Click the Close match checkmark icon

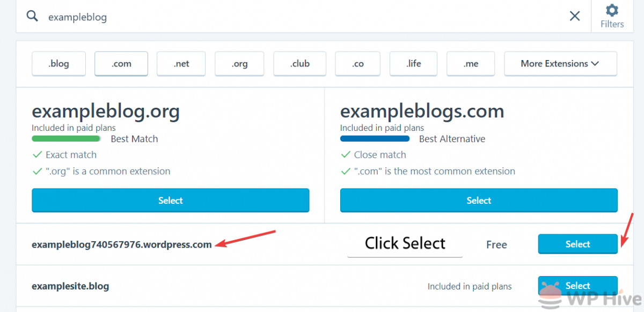coord(346,154)
